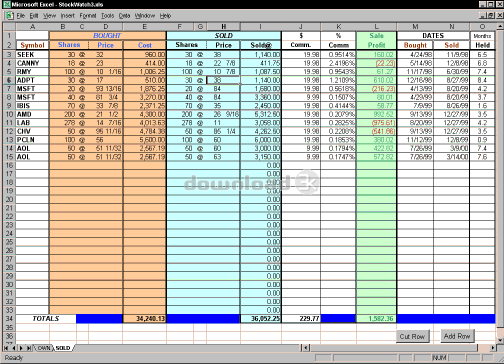Open the File menu
This screenshot has width=504, height=364.
point(21,16)
